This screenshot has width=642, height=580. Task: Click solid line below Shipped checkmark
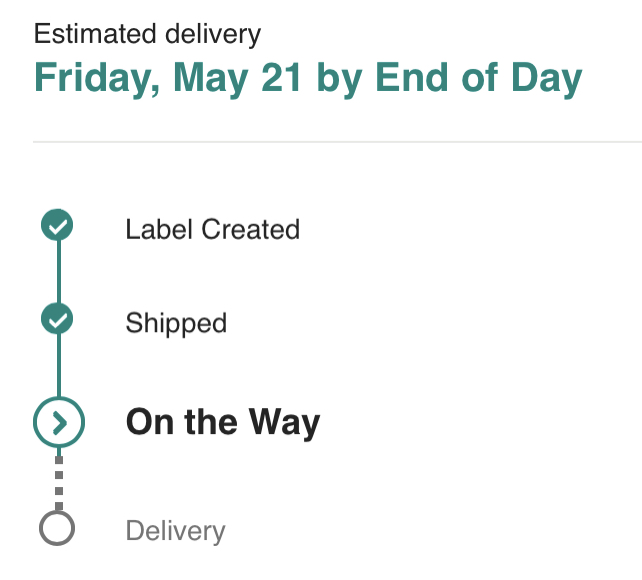tap(58, 365)
